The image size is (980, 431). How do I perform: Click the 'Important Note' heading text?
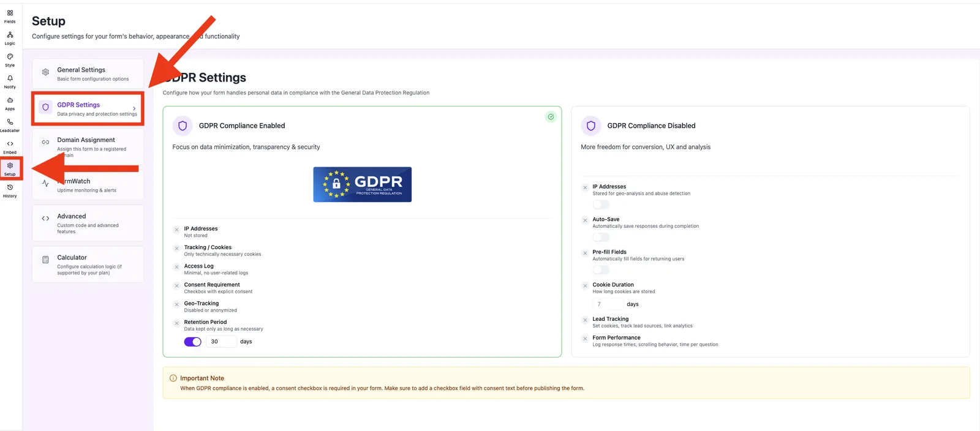[202, 378]
